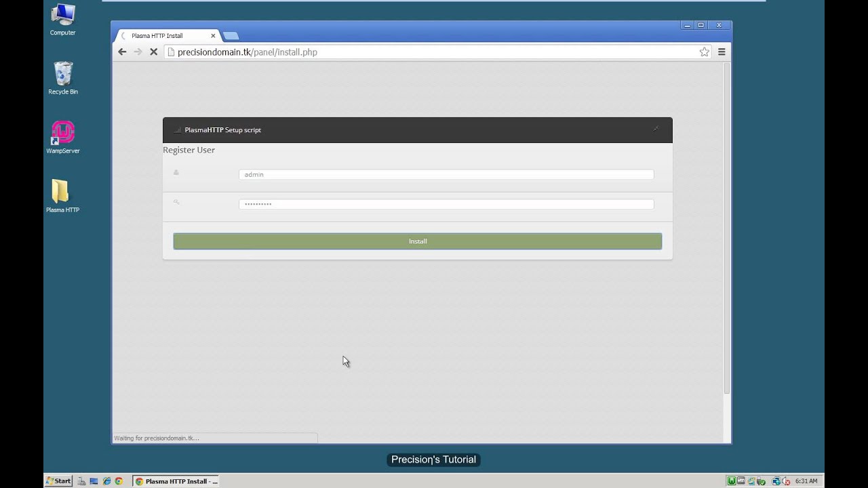The height and width of the screenshot is (488, 868).
Task: Click the address bar URL
Action: tap(247, 52)
